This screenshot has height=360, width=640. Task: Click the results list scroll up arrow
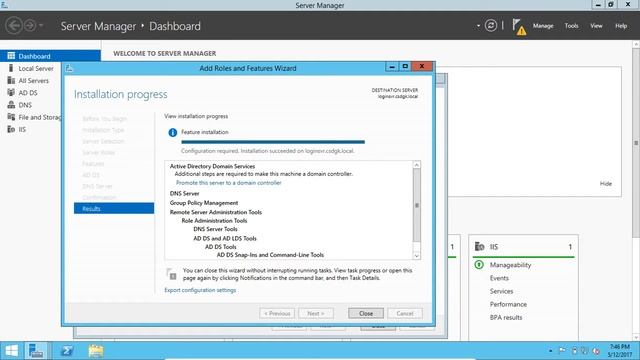point(416,165)
